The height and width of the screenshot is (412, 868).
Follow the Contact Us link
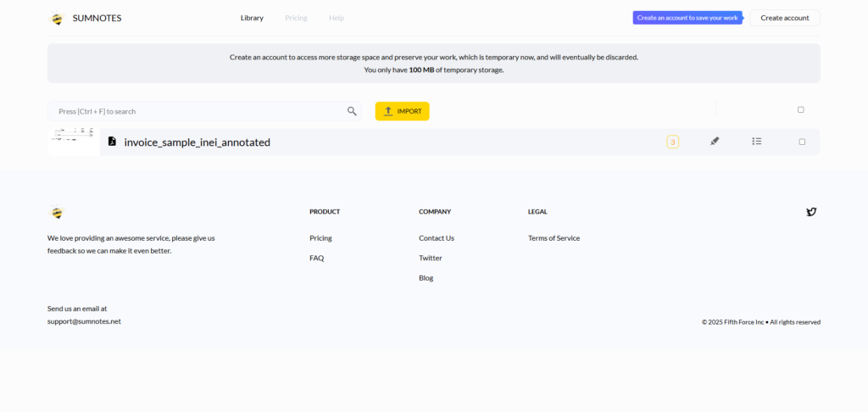pos(436,238)
